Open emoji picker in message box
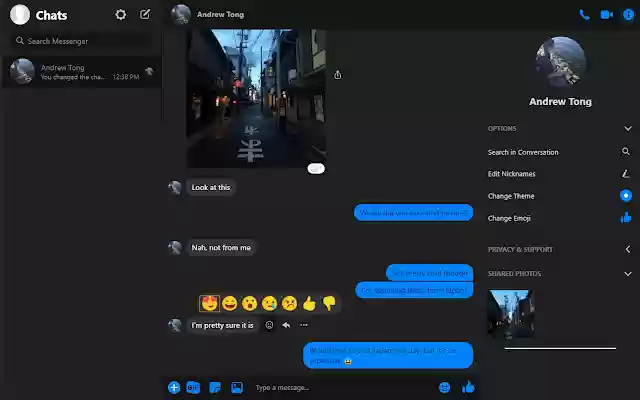This screenshot has width=640, height=400. [444, 387]
